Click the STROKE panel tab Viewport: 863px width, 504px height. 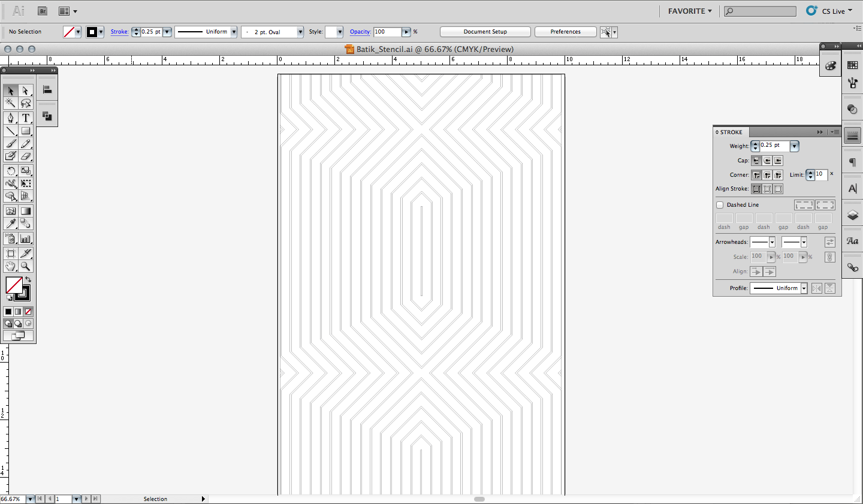point(731,132)
